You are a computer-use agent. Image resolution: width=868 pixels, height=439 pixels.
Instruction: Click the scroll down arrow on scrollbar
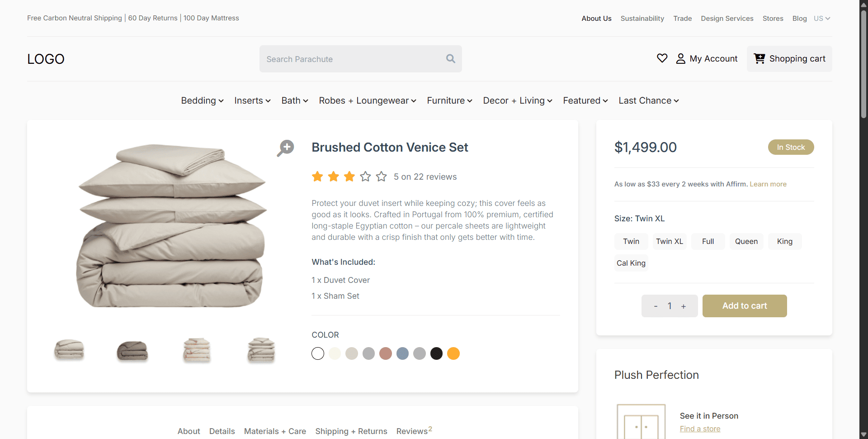(x=863, y=434)
